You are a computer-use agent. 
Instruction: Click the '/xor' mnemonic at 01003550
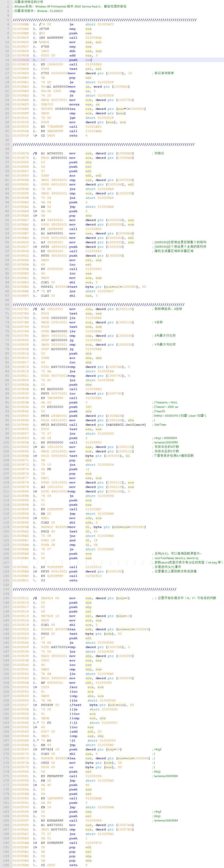(73, 687)
